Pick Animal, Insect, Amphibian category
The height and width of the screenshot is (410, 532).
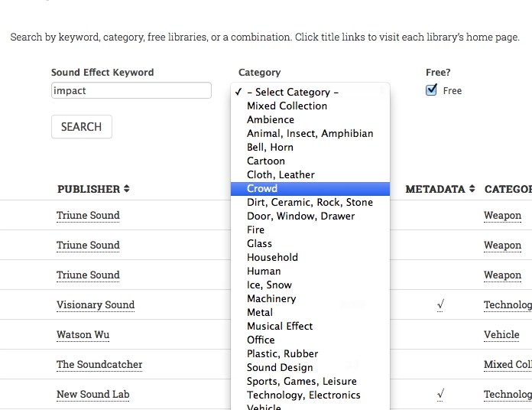pos(310,133)
